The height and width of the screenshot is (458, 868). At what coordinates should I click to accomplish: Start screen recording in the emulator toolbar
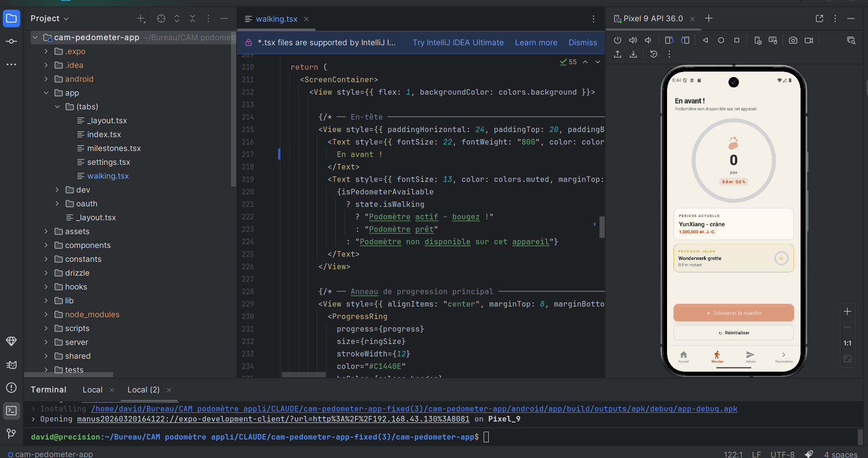tap(808, 41)
